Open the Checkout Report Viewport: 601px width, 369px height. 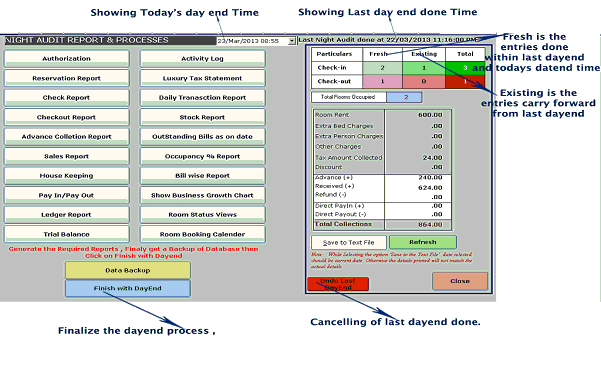pos(67,117)
